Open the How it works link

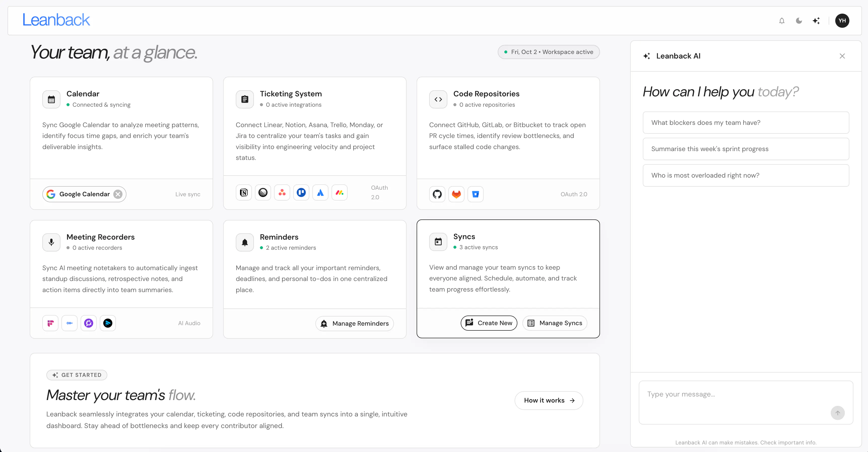(549, 400)
